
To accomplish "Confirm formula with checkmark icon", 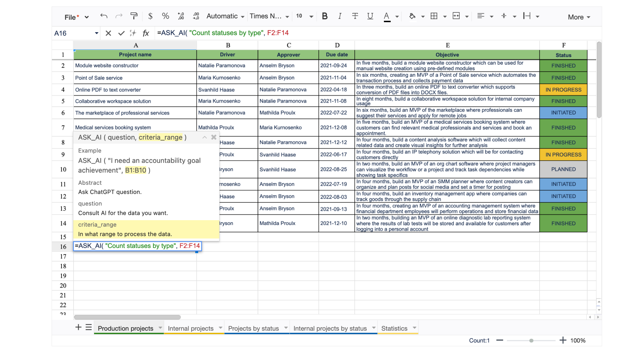I will (121, 33).
